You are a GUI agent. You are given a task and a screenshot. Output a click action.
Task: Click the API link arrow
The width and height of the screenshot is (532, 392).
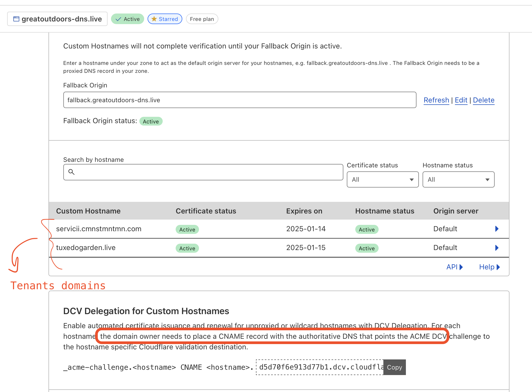[x=461, y=267]
